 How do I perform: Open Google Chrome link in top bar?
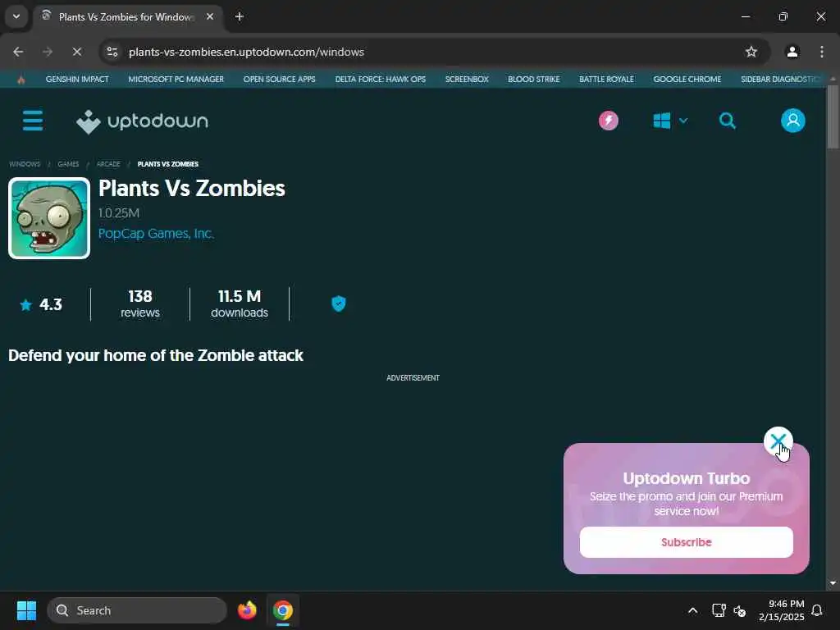pyautogui.click(x=687, y=80)
